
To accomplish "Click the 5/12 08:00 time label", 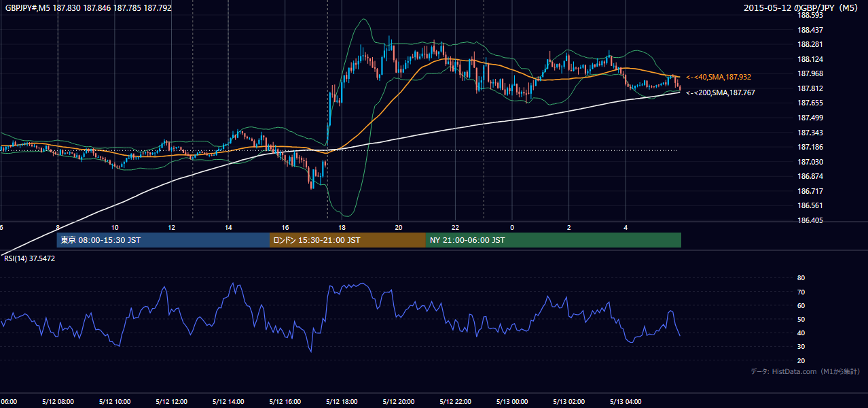I will (x=58, y=402).
